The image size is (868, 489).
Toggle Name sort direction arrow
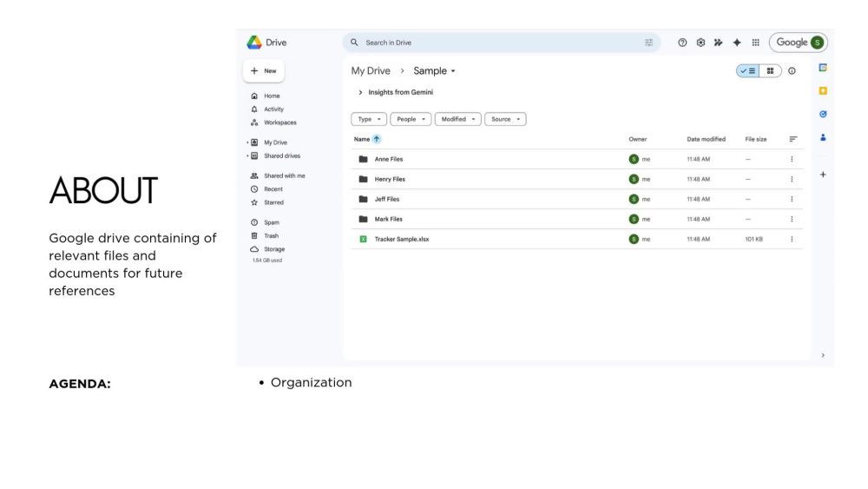[377, 139]
